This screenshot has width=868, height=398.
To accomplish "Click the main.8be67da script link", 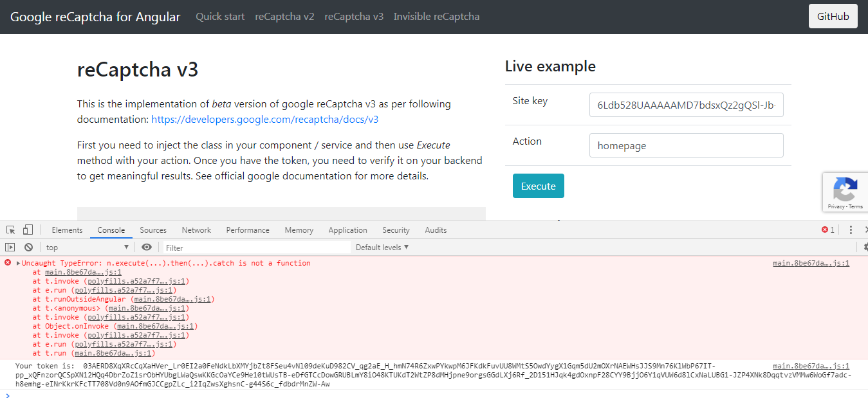I will 810,262.
